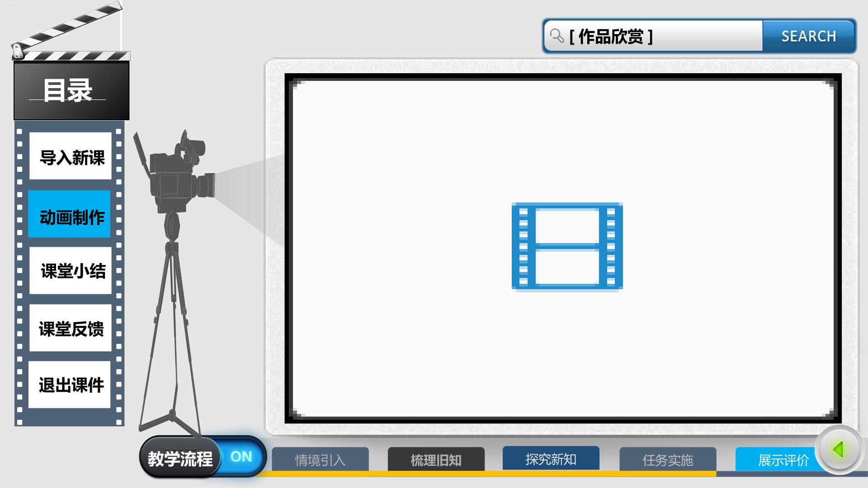Screen dimensions: 868x488
Task: Open the 课堂小结 section
Action: click(x=71, y=271)
